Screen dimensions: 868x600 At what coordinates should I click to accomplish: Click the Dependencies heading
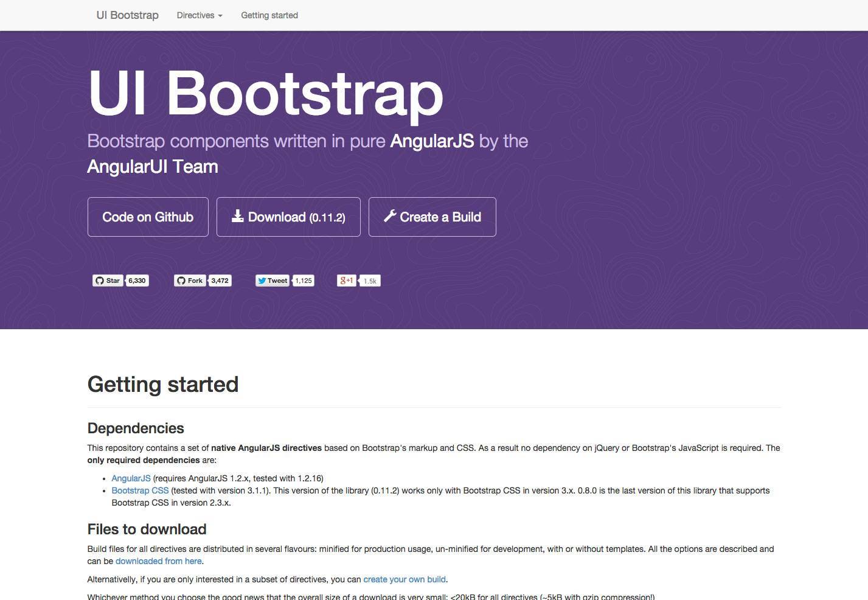pyautogui.click(x=136, y=428)
